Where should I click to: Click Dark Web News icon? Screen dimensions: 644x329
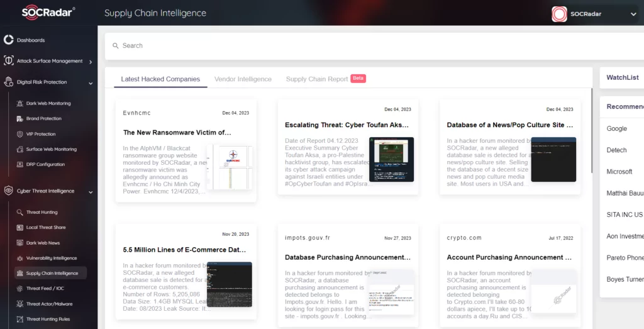click(19, 243)
